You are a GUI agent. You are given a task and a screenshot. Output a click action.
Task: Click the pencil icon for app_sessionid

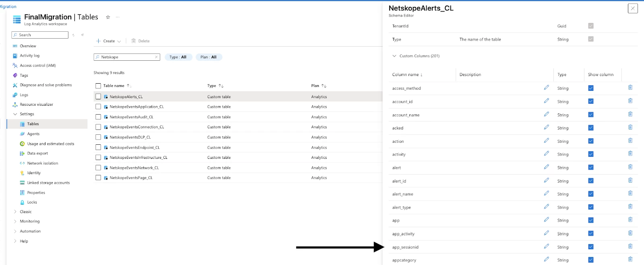pos(546,246)
